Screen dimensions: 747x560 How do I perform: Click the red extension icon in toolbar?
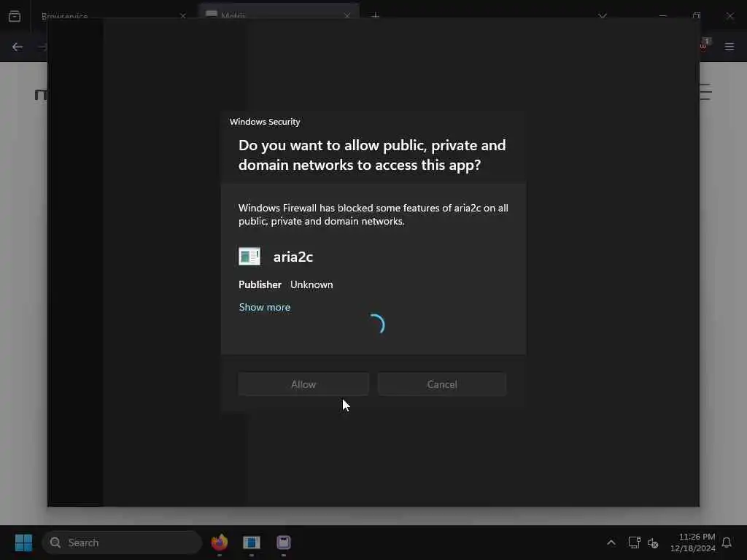[704, 46]
